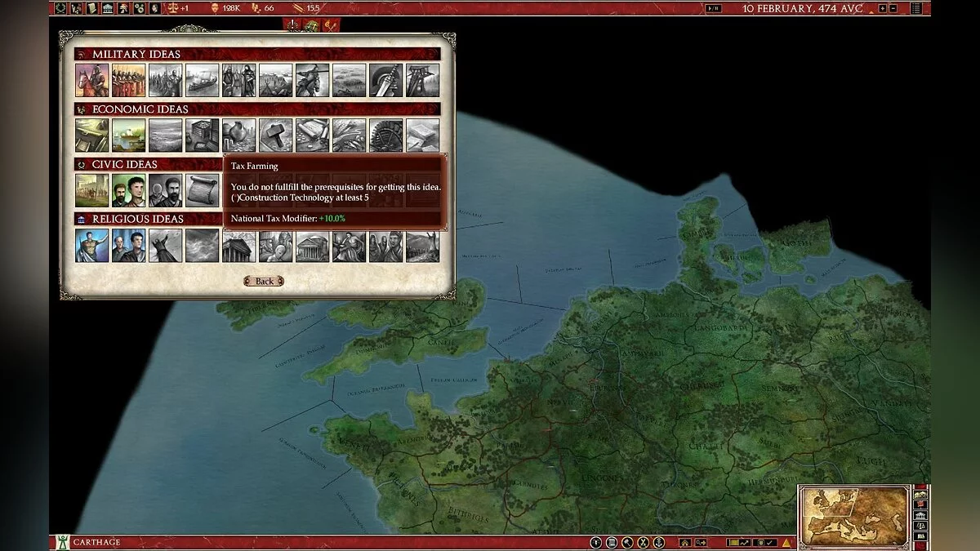The width and height of the screenshot is (980, 551).
Task: Select the domed pantheon religious idea
Action: pos(312,245)
